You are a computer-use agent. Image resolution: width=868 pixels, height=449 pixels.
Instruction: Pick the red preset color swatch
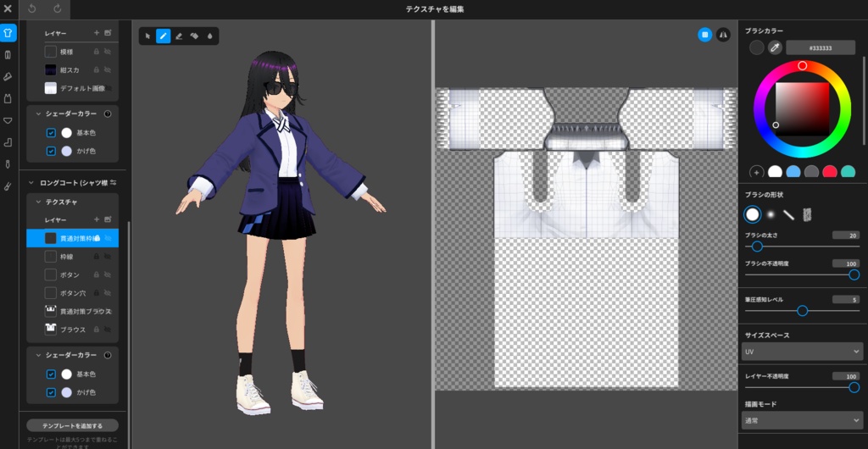(x=829, y=171)
